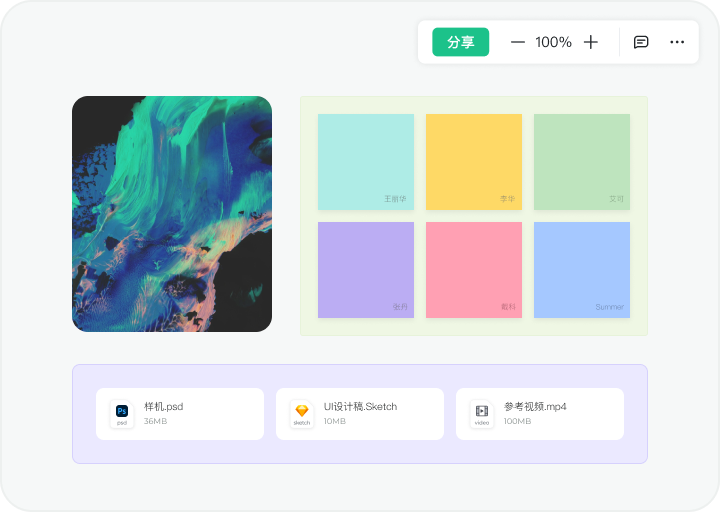Open the more options ellipsis menu

[677, 42]
